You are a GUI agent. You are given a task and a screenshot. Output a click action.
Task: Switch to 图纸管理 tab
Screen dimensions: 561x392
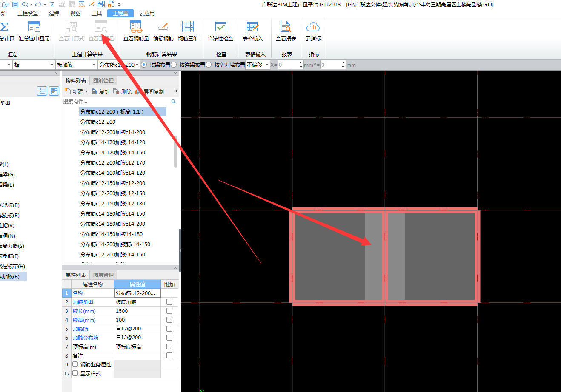(103, 80)
